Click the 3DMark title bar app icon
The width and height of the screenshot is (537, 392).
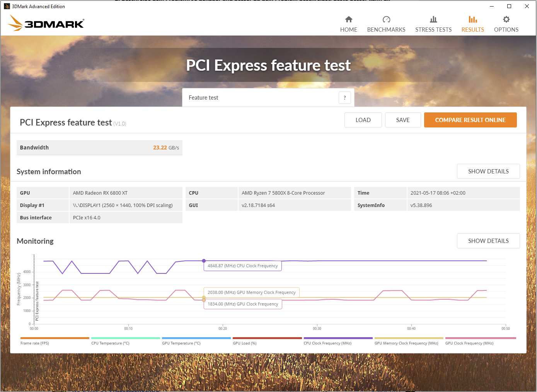pos(7,6)
